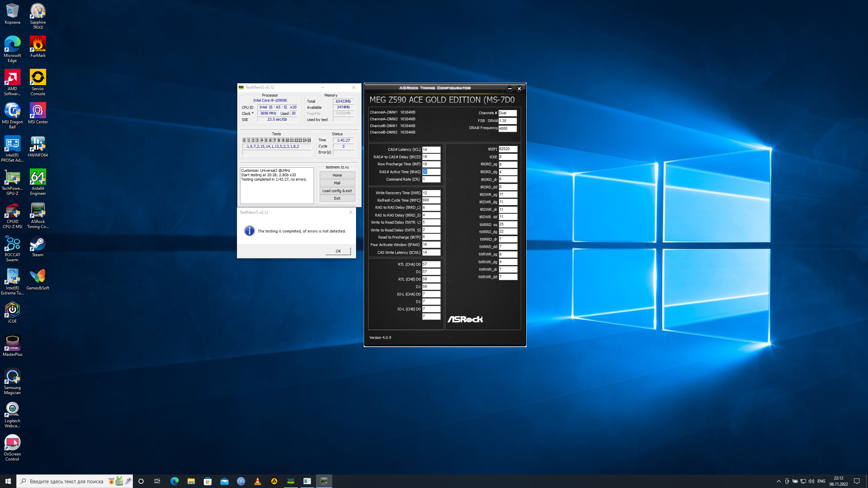Click the tRFC value field
The width and height of the screenshot is (868, 488).
click(431, 200)
